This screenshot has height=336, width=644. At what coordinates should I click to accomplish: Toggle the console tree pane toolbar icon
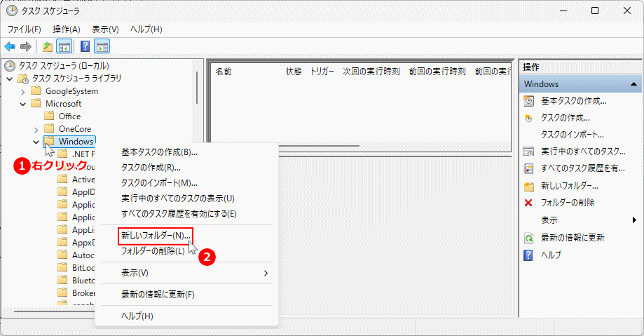[x=64, y=46]
